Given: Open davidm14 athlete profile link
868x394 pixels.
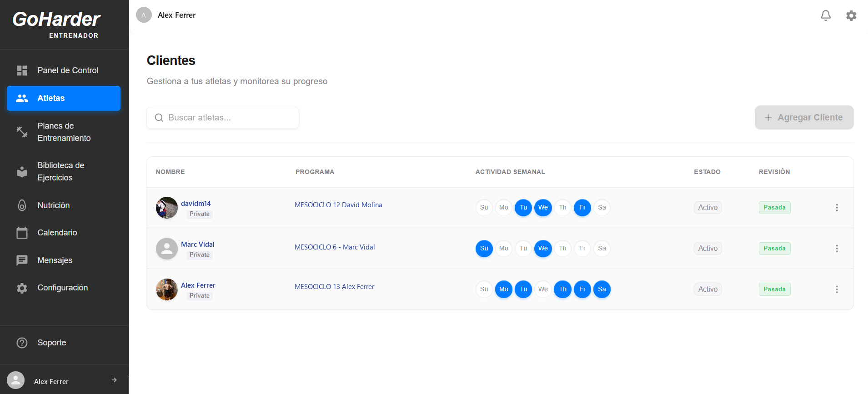Looking at the screenshot, I should [x=196, y=204].
